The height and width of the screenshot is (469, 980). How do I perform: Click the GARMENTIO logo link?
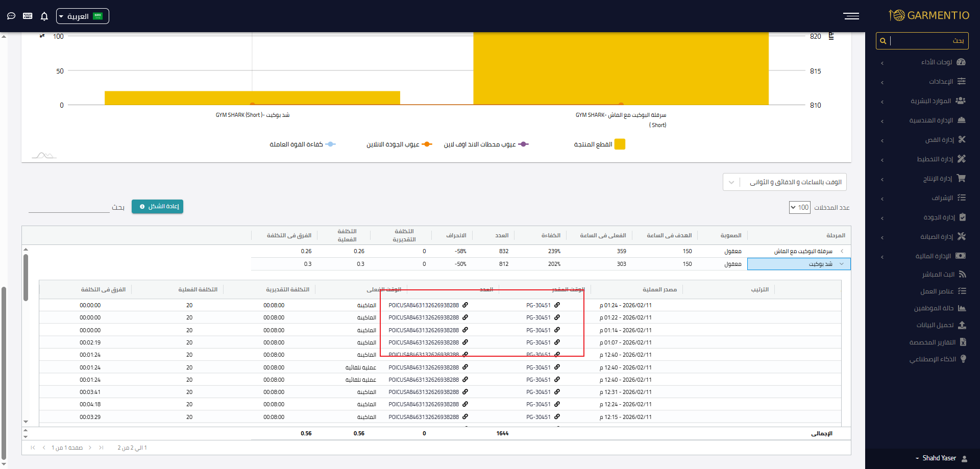coord(929,15)
